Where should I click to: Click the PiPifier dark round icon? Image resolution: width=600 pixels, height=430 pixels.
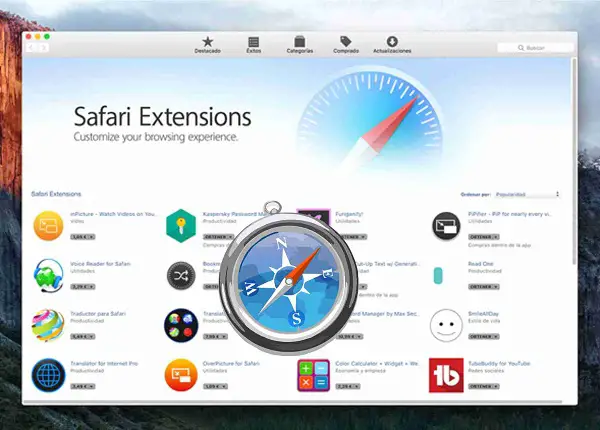[446, 226]
